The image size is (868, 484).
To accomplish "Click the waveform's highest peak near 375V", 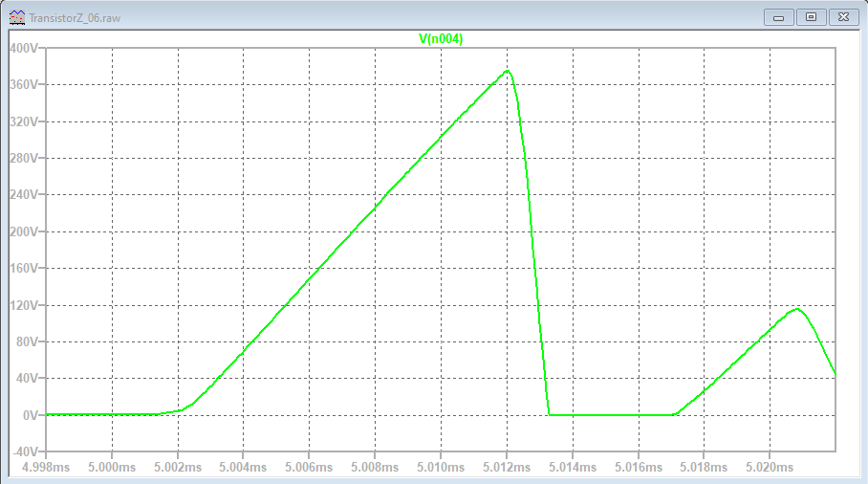I will 507,71.
